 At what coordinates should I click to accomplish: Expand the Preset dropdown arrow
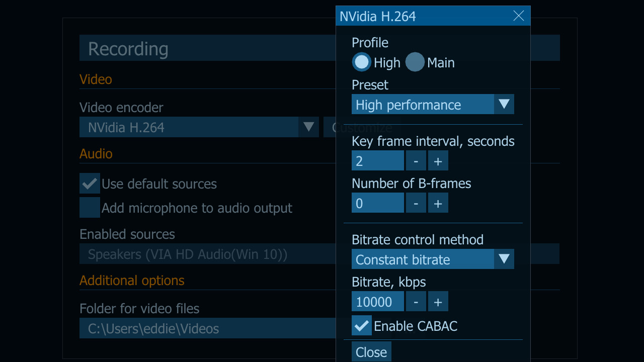click(x=504, y=104)
